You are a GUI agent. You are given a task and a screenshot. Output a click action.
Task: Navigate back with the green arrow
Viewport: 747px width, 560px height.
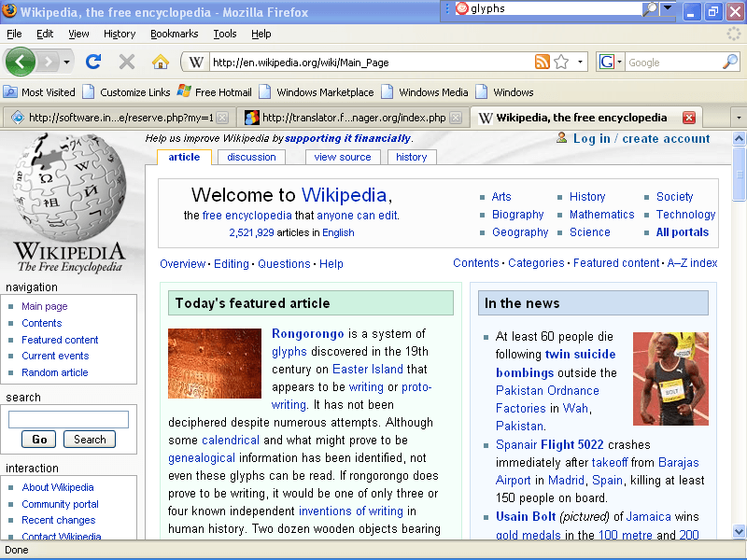[21, 62]
